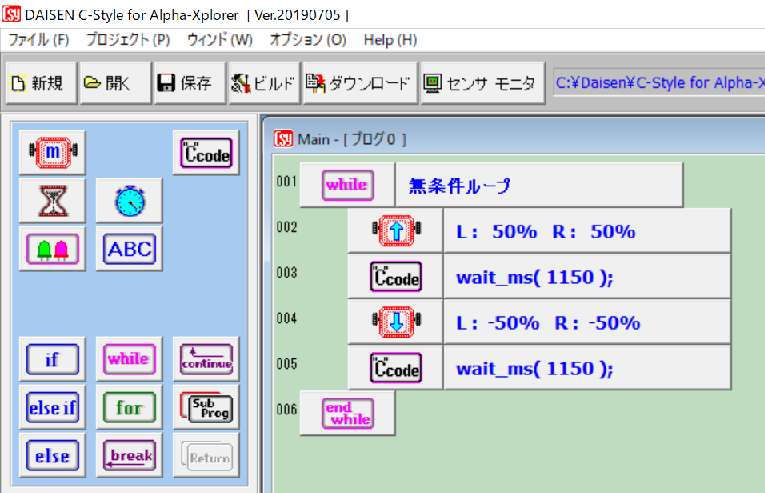The width and height of the screenshot is (765, 493).
Task: Click the ビルド (Build) toolbar button
Action: click(x=264, y=83)
